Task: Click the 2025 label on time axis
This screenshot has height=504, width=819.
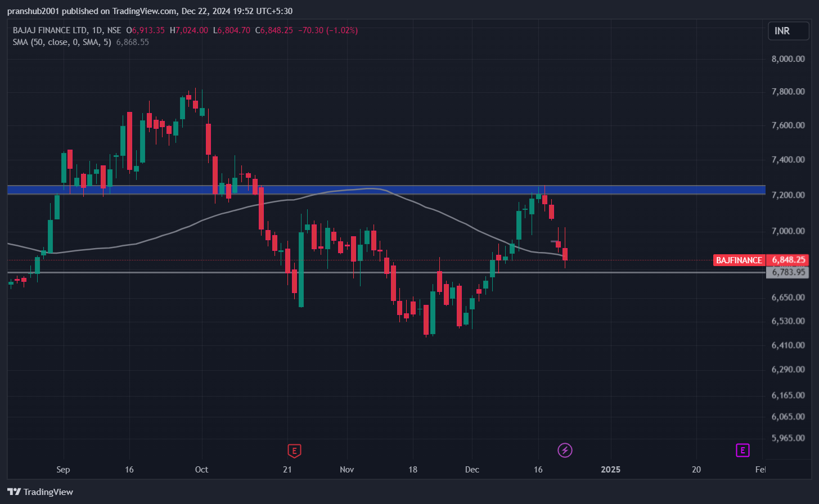Action: click(611, 470)
